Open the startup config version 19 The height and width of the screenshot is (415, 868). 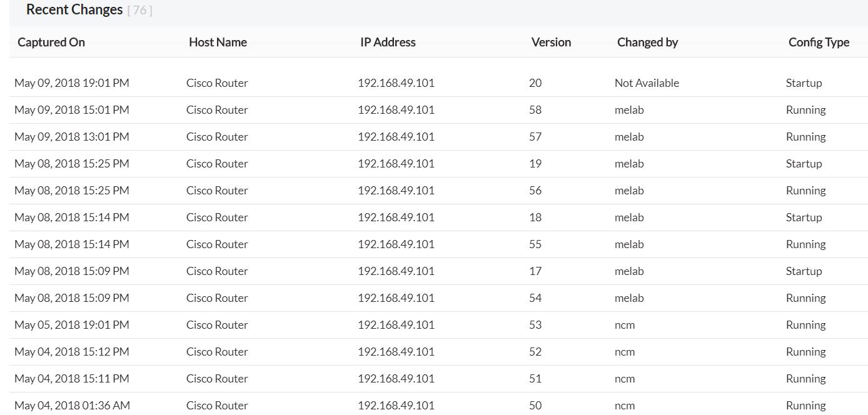click(535, 164)
